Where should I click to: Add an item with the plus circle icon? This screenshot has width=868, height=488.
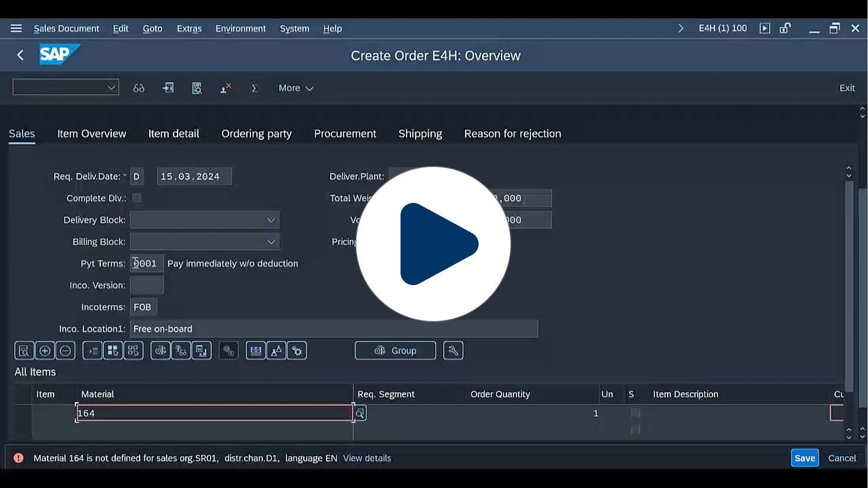(x=45, y=350)
